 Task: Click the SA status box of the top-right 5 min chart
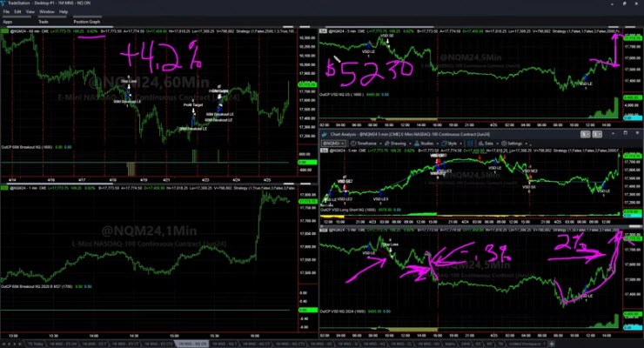(x=324, y=31)
